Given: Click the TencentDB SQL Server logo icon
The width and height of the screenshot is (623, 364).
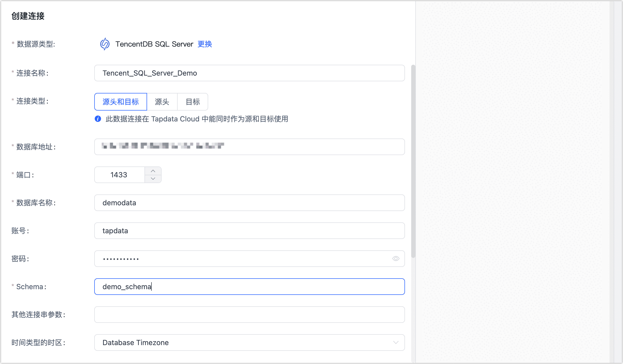Looking at the screenshot, I should pos(105,44).
